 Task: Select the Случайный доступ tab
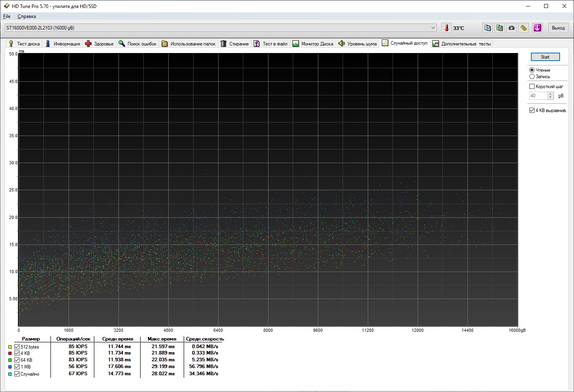[405, 43]
